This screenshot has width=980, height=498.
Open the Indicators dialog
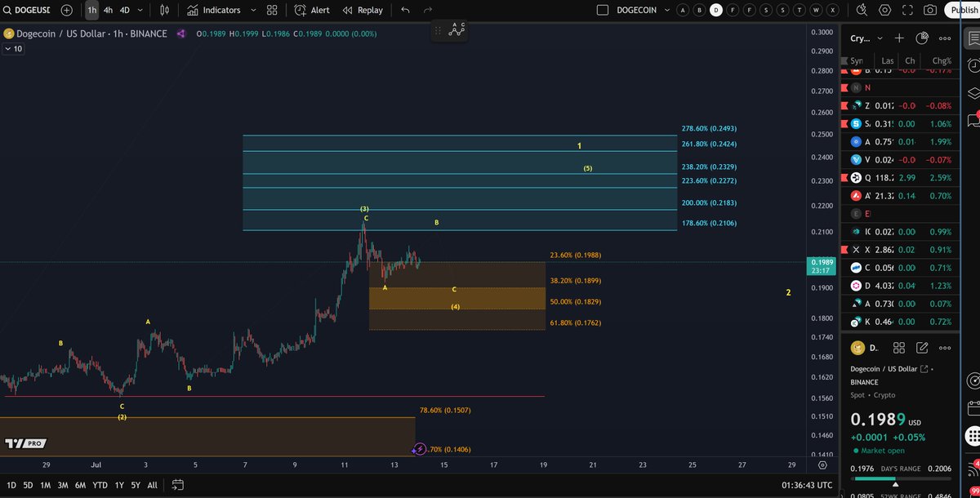point(213,10)
